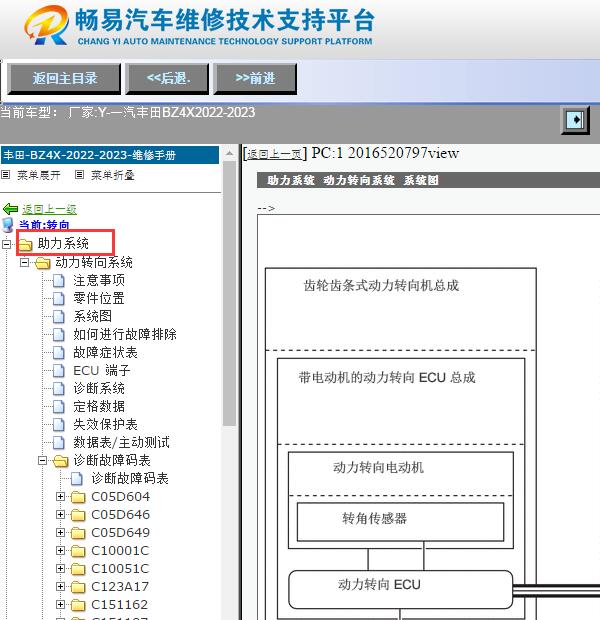Open 失效保护表 tree entry
600x620 pixels.
[x=105, y=424]
